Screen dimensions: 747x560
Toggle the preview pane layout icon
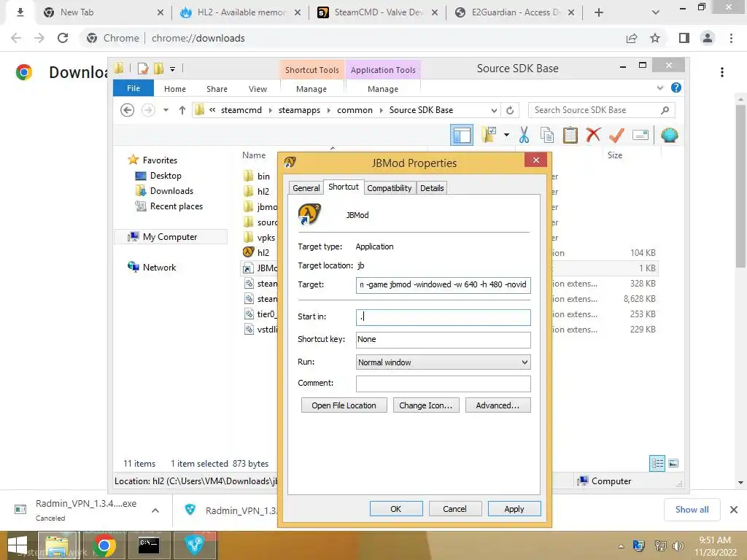[462, 135]
